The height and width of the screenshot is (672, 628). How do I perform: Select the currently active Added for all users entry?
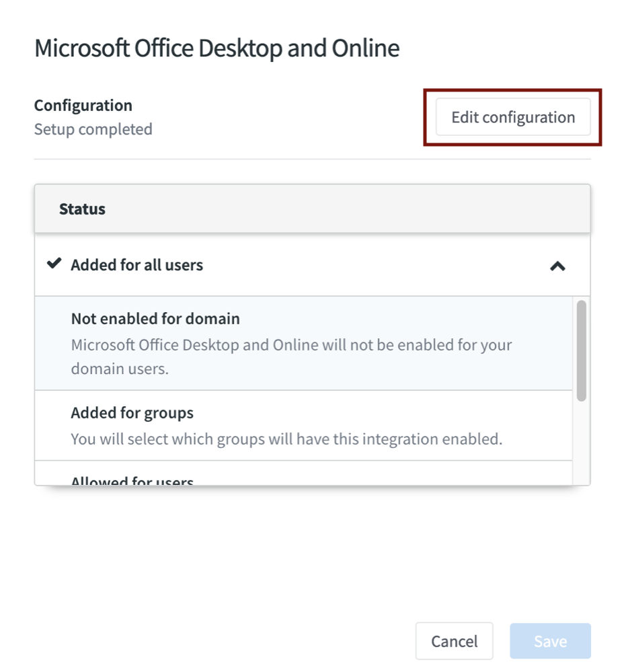[136, 264]
